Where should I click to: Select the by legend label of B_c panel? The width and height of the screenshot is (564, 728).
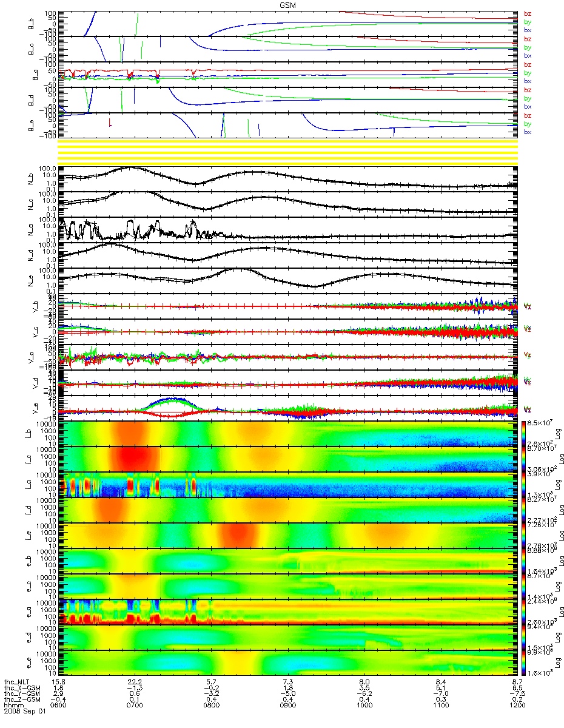pos(528,47)
